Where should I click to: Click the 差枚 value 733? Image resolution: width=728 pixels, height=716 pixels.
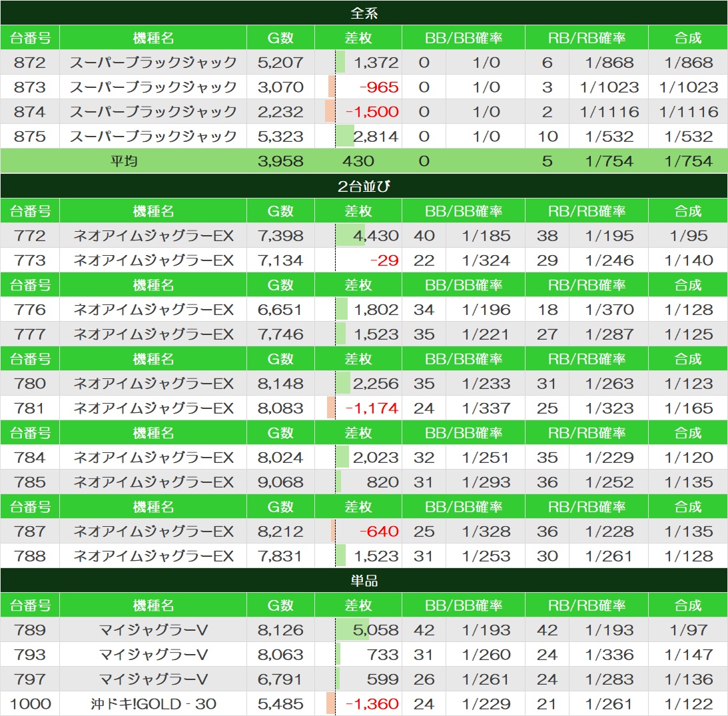[x=382, y=654]
